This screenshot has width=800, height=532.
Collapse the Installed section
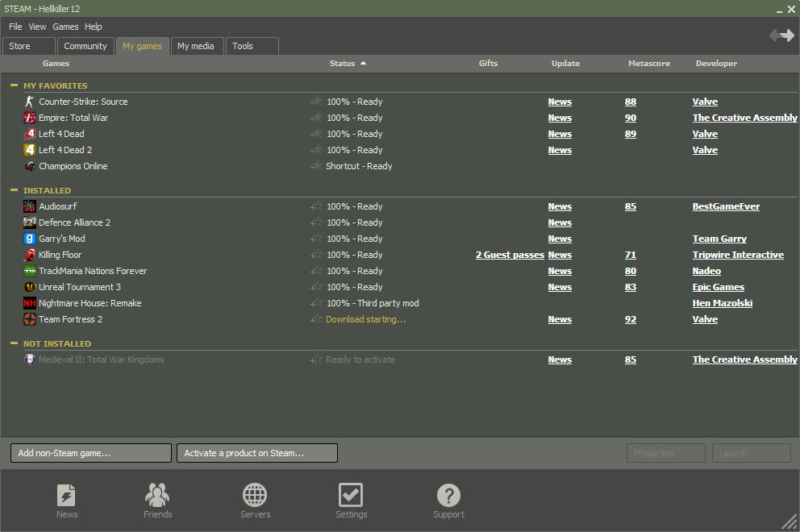14,190
